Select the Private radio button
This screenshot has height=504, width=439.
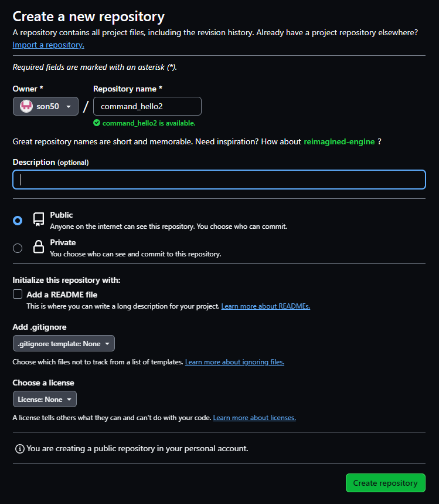coord(18,248)
